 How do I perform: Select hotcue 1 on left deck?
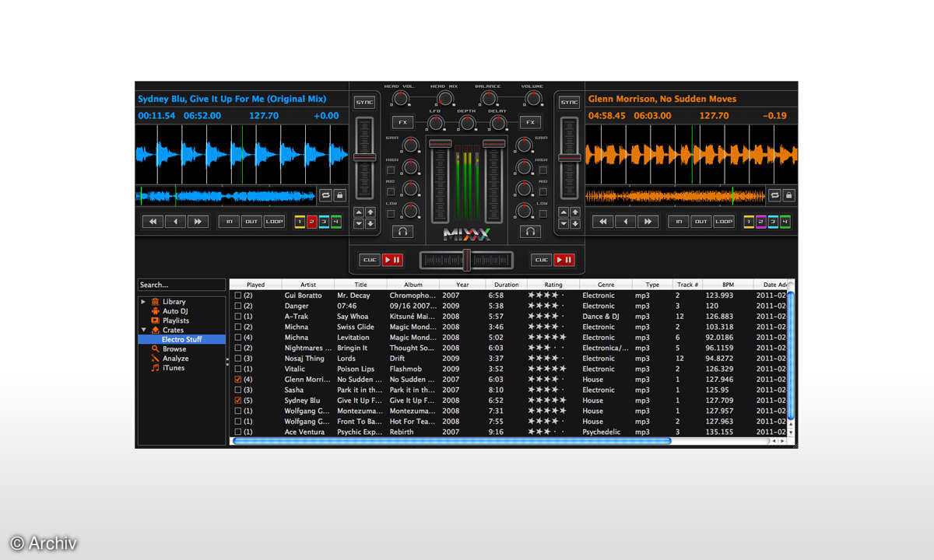click(299, 222)
